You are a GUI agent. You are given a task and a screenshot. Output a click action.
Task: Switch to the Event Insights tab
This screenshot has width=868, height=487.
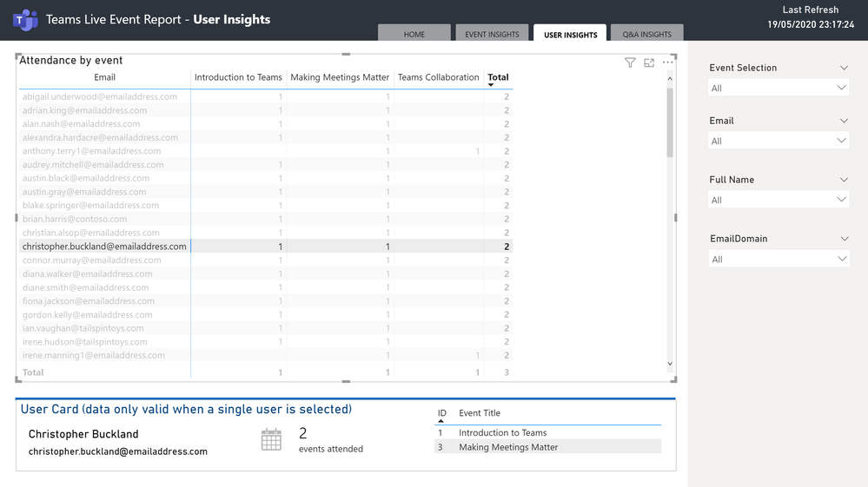[492, 34]
